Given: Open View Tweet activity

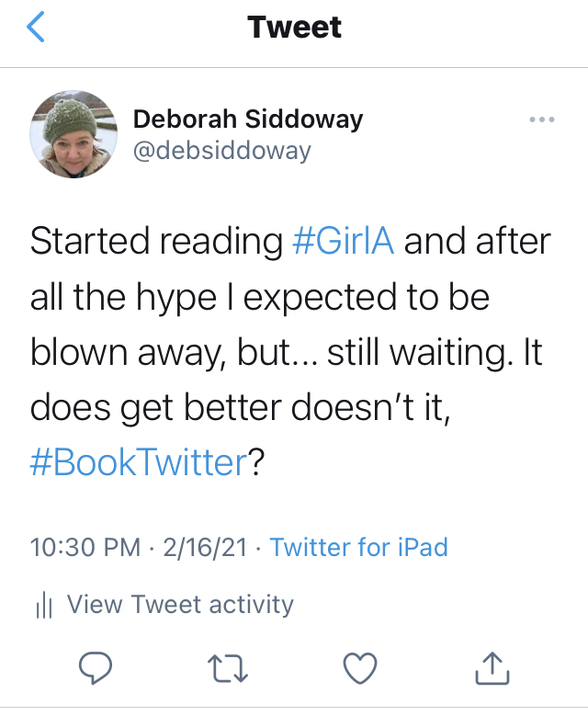Looking at the screenshot, I should point(180,604).
